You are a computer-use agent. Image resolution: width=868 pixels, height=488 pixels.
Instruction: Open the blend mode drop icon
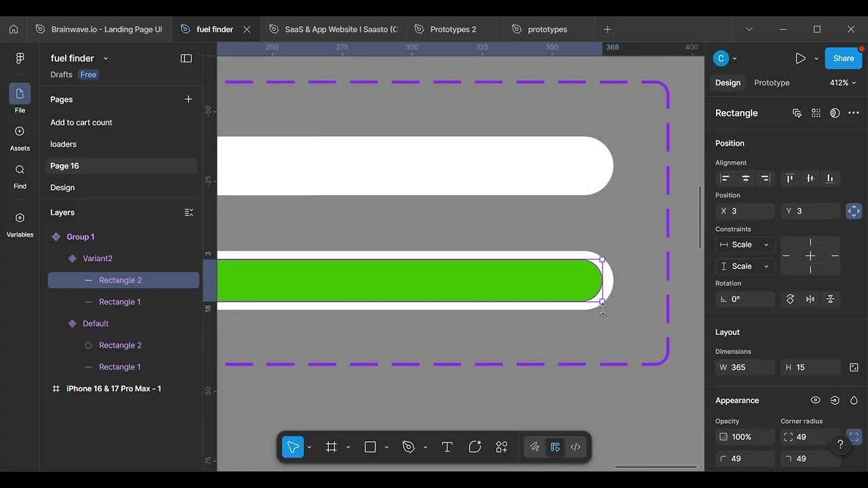pyautogui.click(x=854, y=401)
